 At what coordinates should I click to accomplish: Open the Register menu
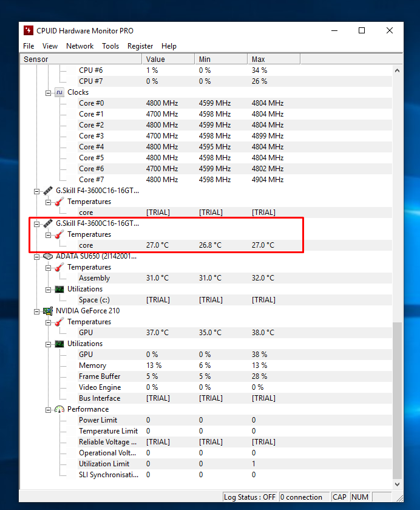point(140,46)
